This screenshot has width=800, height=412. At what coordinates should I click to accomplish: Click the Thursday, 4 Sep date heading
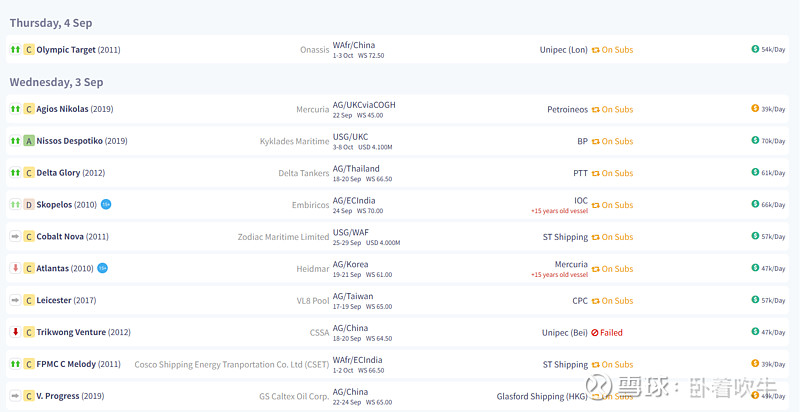coord(51,23)
